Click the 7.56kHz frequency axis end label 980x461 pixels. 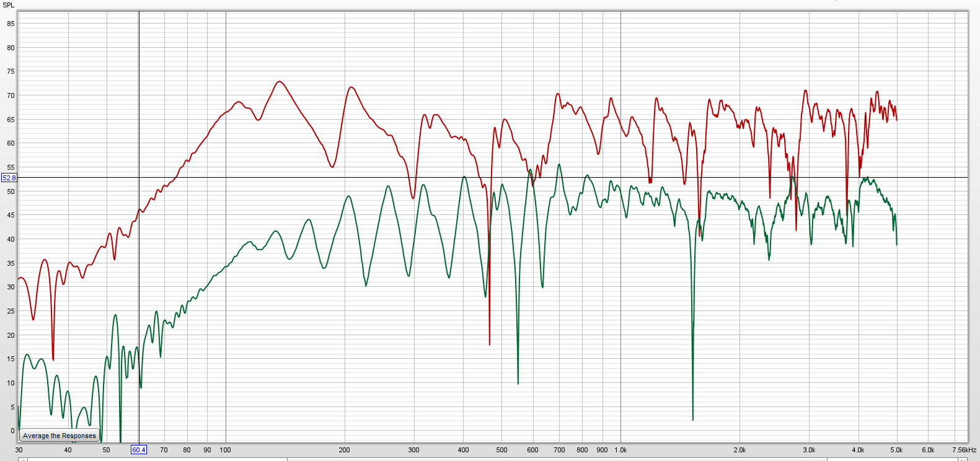964,450
